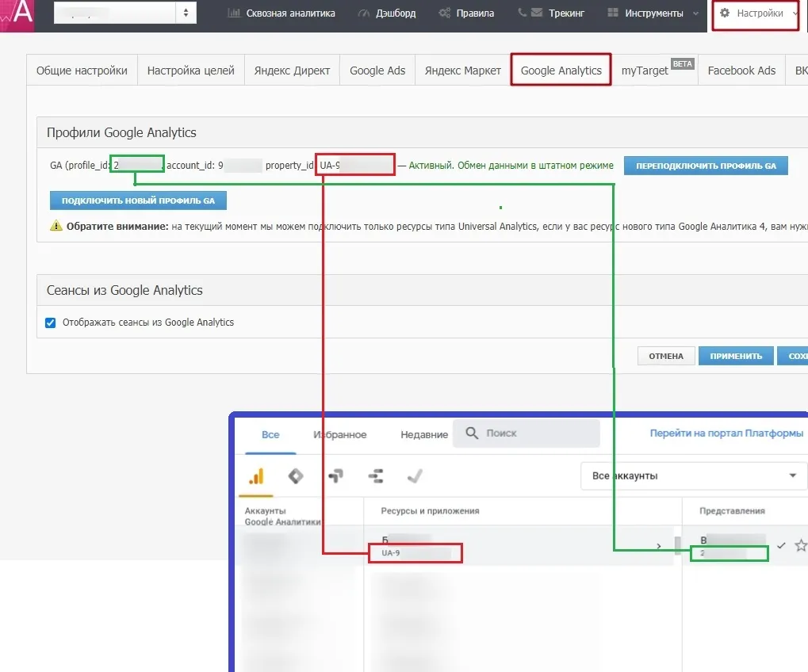This screenshot has height=672, width=808.
Task: Switch to Избранное tab in account picker
Action: [x=340, y=434]
